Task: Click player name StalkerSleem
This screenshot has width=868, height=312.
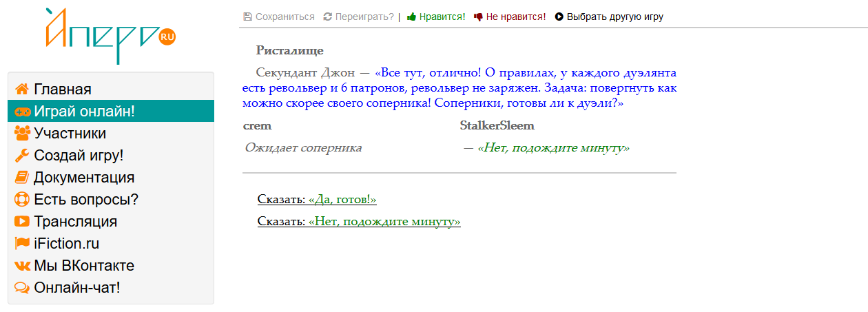Action: [497, 126]
